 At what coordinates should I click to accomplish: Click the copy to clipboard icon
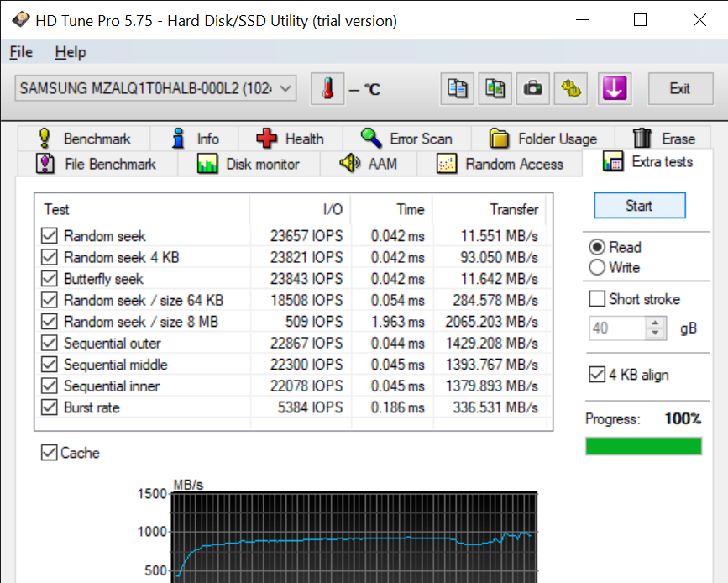point(458,89)
